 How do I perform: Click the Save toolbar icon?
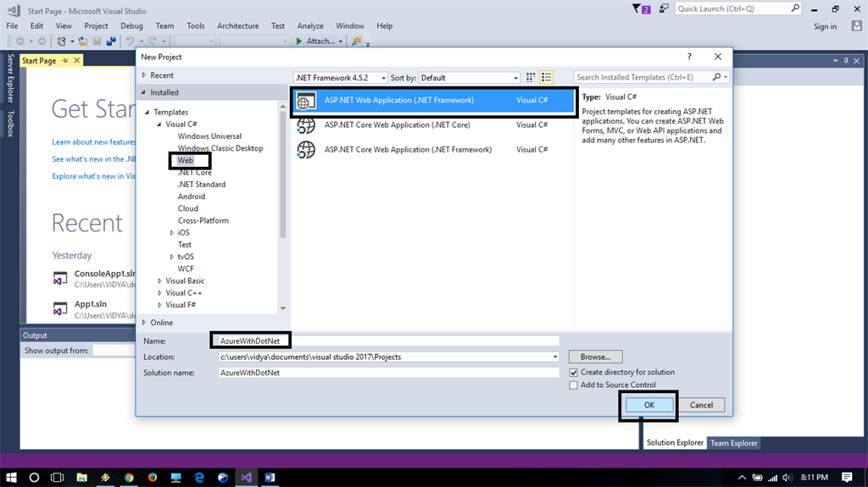click(97, 41)
